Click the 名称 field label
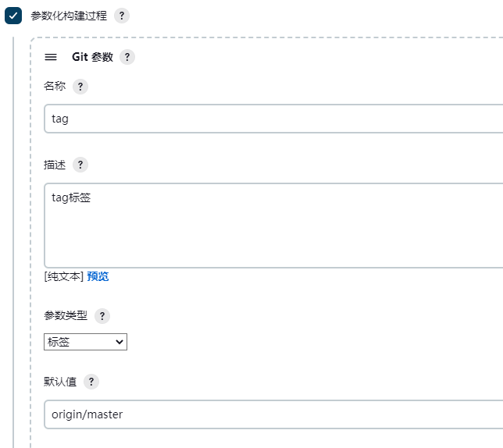The height and width of the screenshot is (448, 503). pos(55,87)
